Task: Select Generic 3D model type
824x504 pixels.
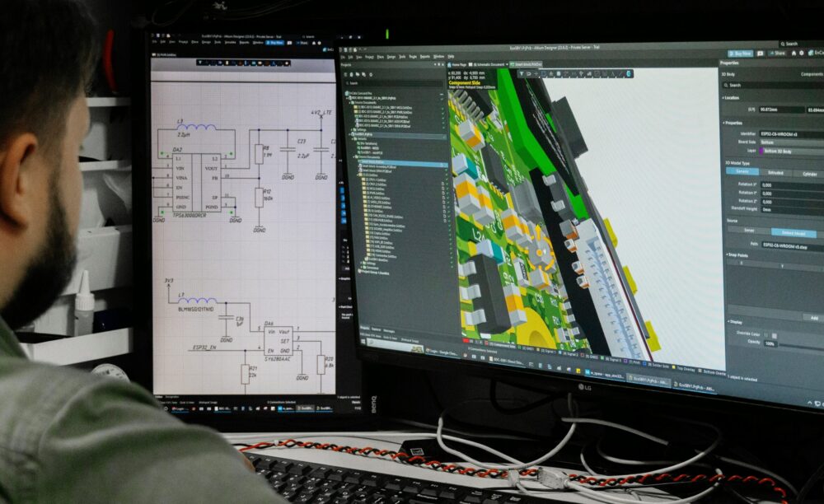Action: point(742,171)
